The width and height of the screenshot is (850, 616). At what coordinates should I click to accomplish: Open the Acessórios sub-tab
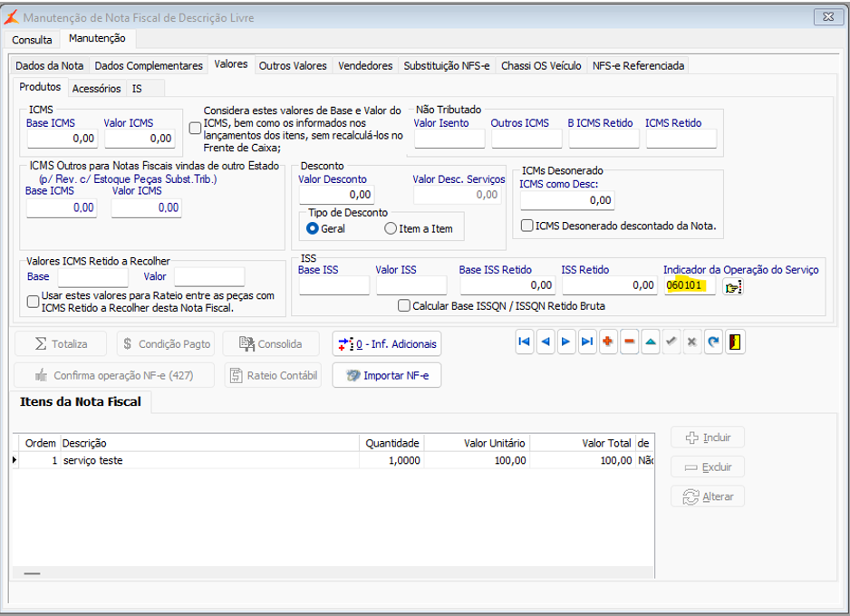pos(96,89)
